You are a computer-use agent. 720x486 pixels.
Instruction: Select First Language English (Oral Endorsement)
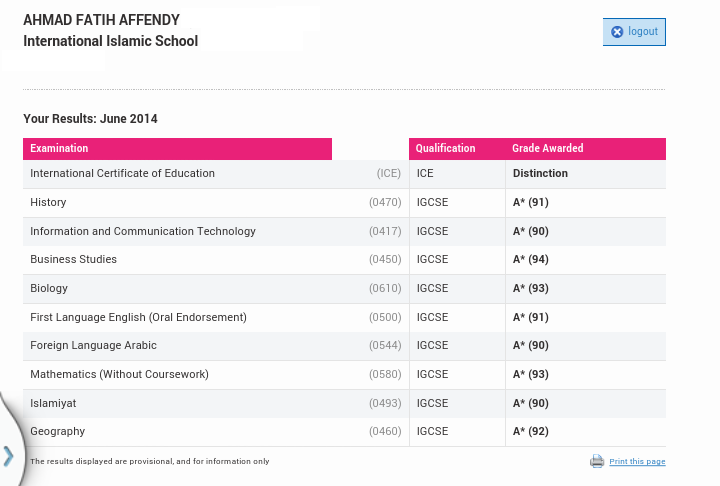coord(138,317)
